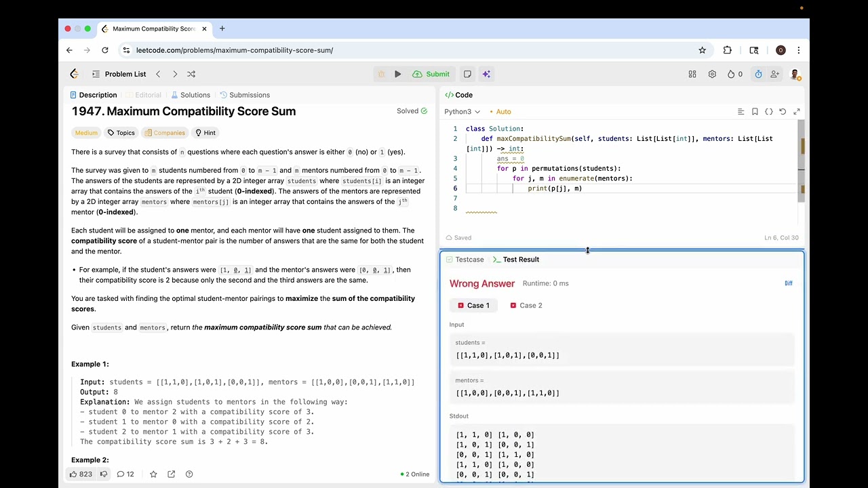Screen dimensions: 868x488
Task: Close the Maximum Compatibility Score tab
Action: coord(204,28)
